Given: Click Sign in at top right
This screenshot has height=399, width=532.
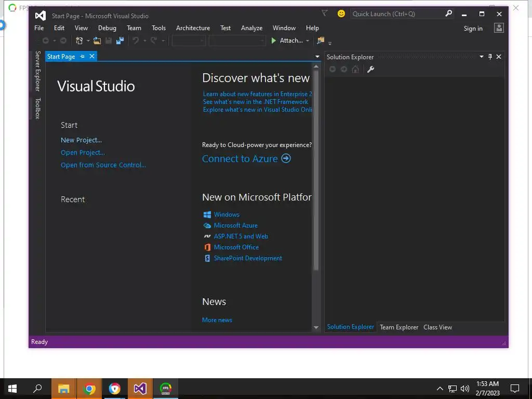Looking at the screenshot, I should [473, 29].
